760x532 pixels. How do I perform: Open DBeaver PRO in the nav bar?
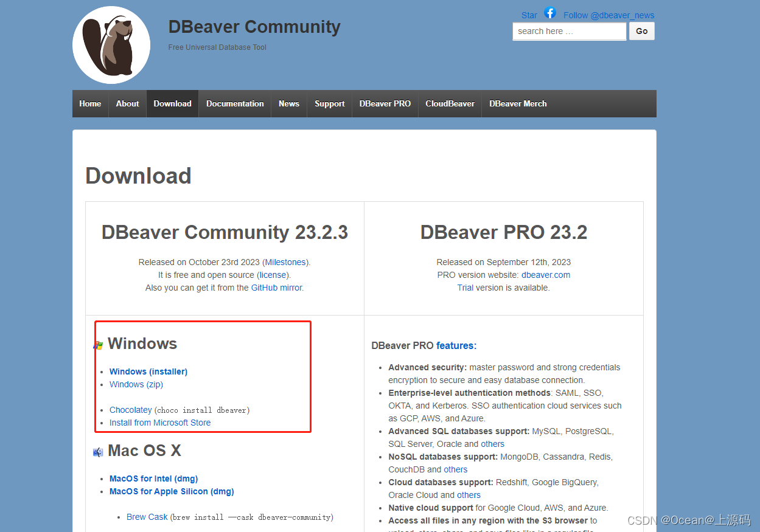pyautogui.click(x=385, y=104)
